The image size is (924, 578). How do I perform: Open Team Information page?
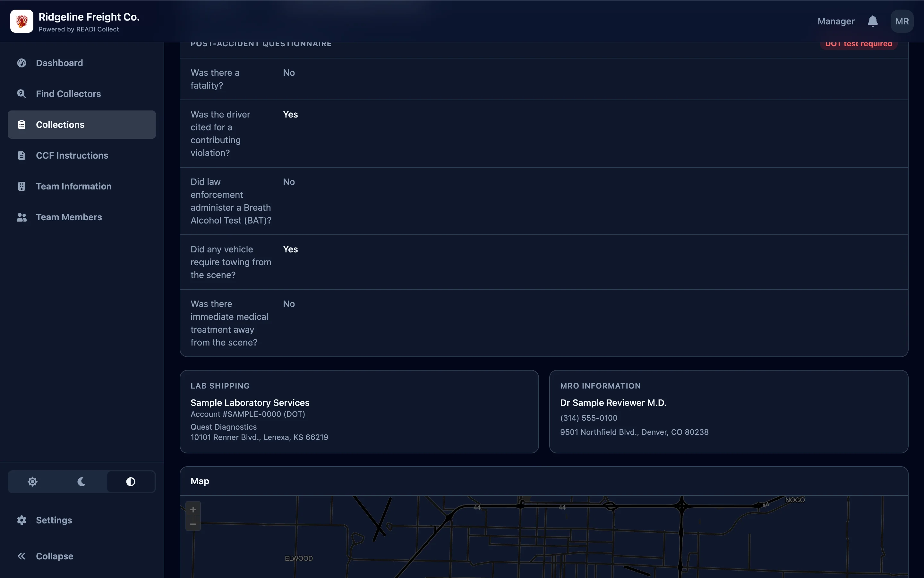point(82,186)
